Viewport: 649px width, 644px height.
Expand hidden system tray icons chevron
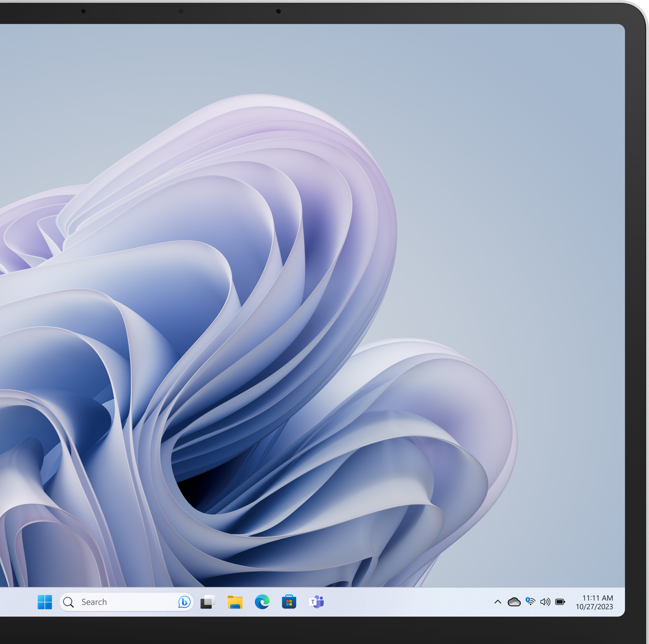(498, 602)
